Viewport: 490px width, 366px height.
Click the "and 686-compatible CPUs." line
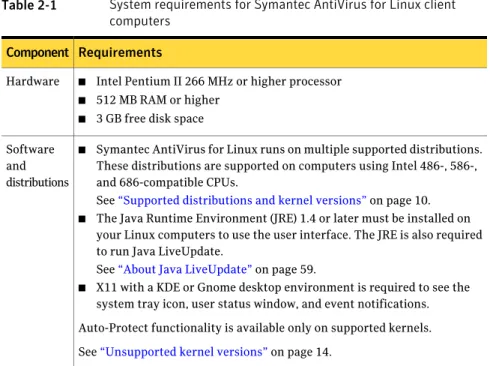pos(167,183)
